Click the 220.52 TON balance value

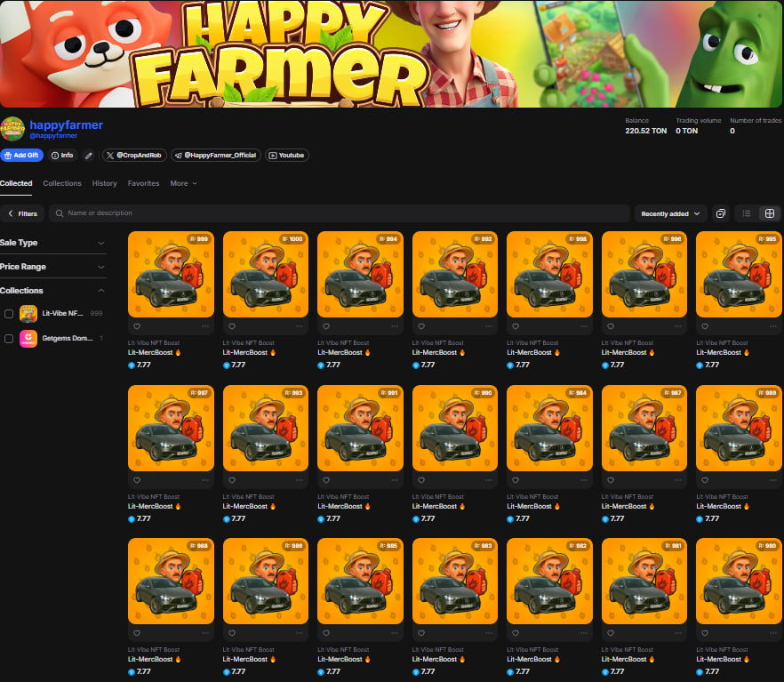click(645, 131)
